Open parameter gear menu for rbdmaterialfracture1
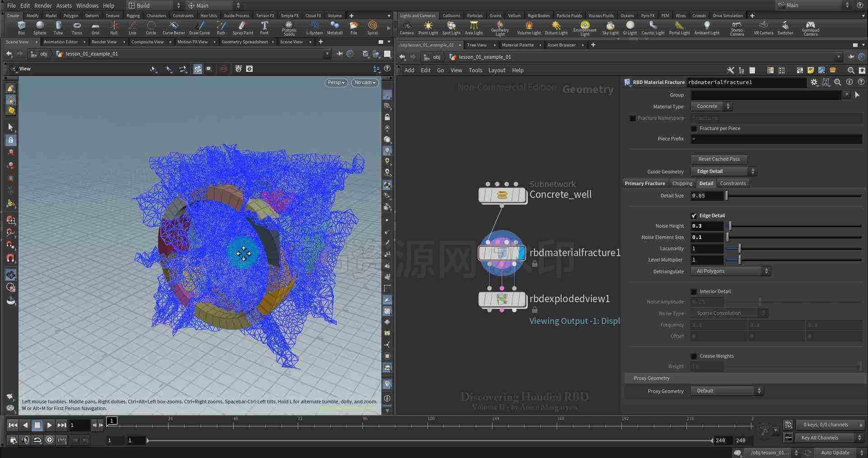 pyautogui.click(x=814, y=82)
